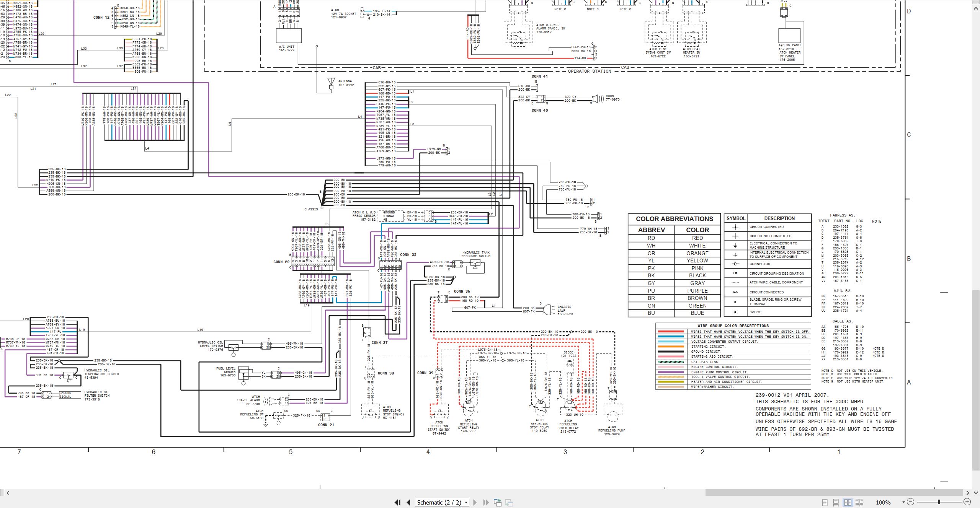Click the HARNESS AS. table heading
The width and height of the screenshot is (980, 508).
[842, 215]
